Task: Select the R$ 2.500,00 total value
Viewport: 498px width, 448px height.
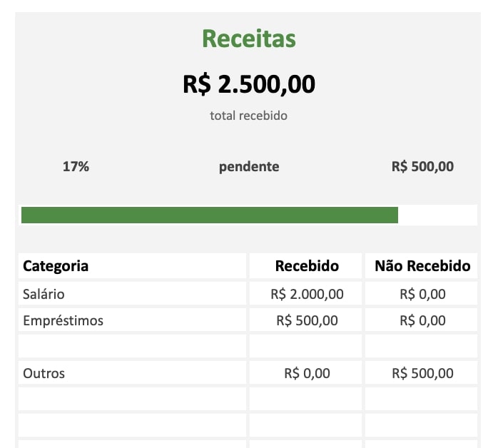Action: 249,84
